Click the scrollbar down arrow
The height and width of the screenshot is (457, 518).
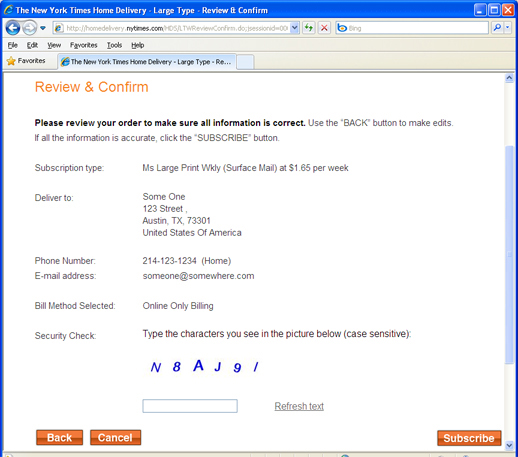[x=509, y=445]
